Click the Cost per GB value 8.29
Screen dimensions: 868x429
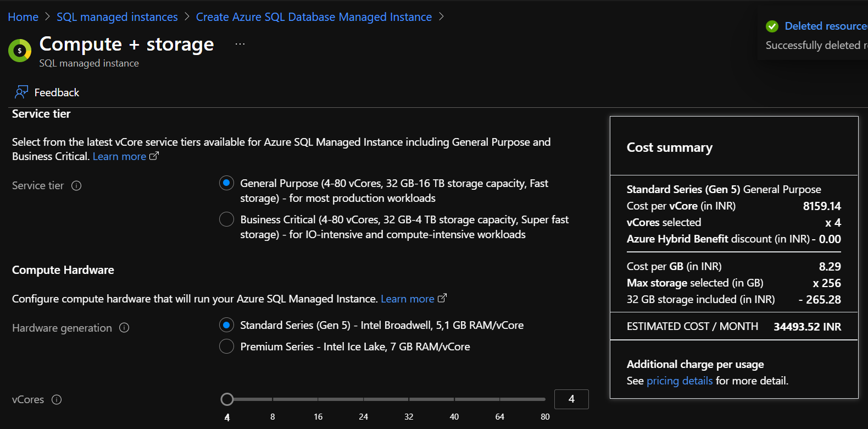[x=830, y=267]
